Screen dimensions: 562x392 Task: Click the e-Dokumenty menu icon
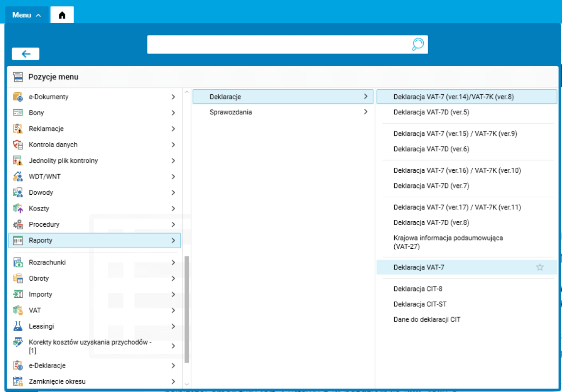point(18,97)
